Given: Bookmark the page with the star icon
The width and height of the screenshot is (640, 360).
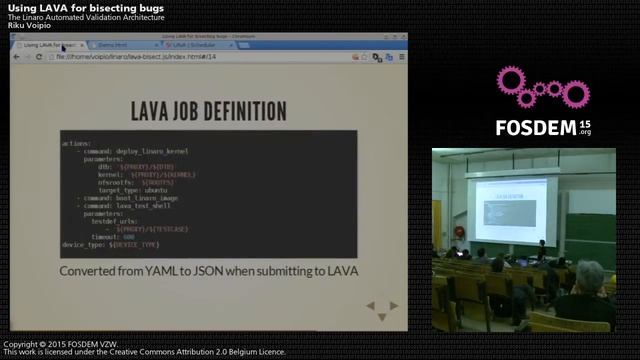Looking at the screenshot, I should 364,57.
